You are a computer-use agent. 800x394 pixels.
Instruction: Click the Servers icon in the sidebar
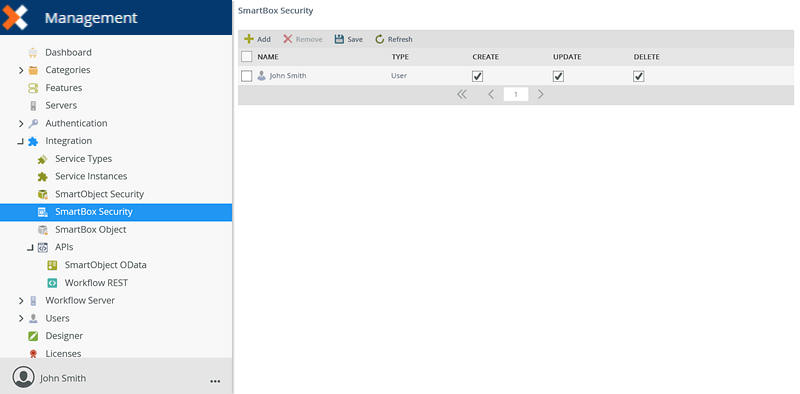pyautogui.click(x=33, y=106)
